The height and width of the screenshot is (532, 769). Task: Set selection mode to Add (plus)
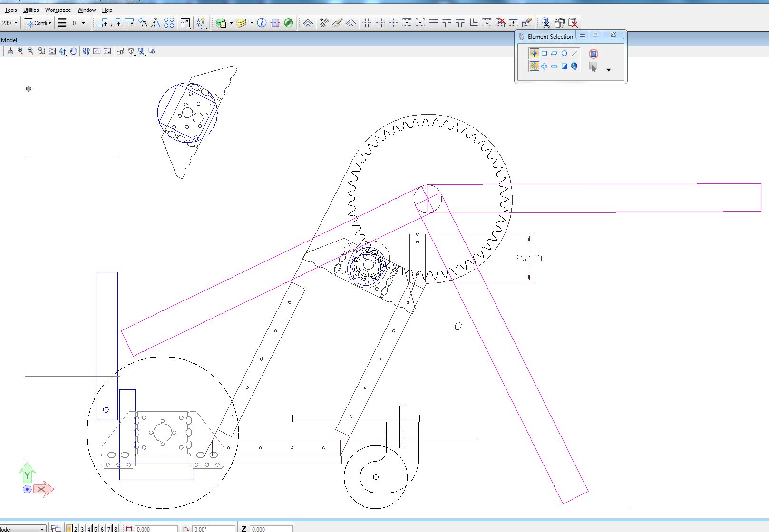coord(545,66)
